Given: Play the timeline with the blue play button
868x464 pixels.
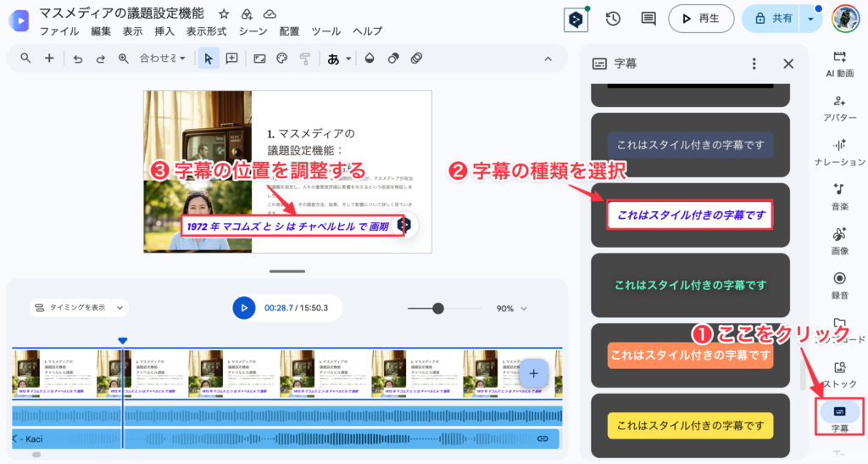Looking at the screenshot, I should pos(244,308).
